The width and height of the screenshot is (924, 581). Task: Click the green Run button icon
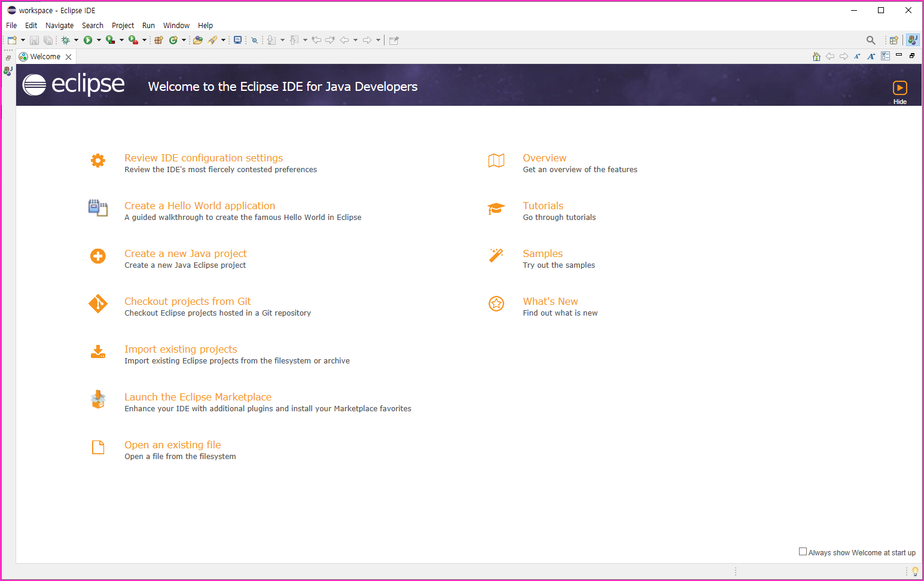pos(88,40)
